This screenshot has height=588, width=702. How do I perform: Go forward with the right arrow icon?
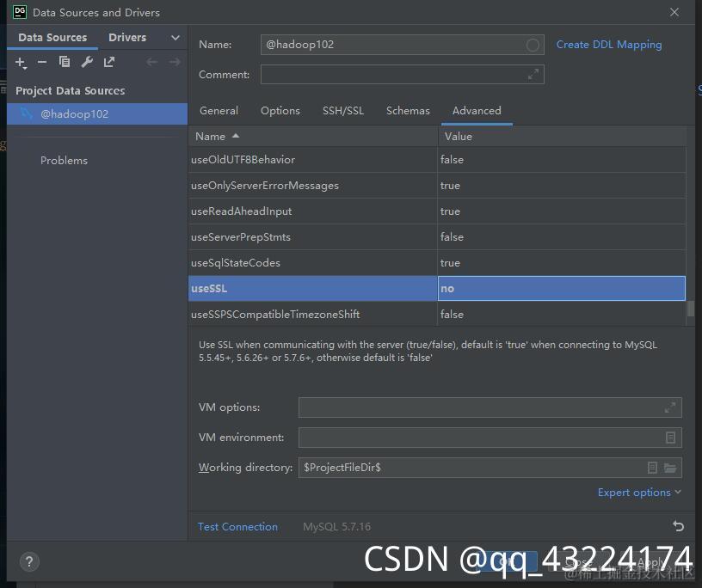coord(175,62)
